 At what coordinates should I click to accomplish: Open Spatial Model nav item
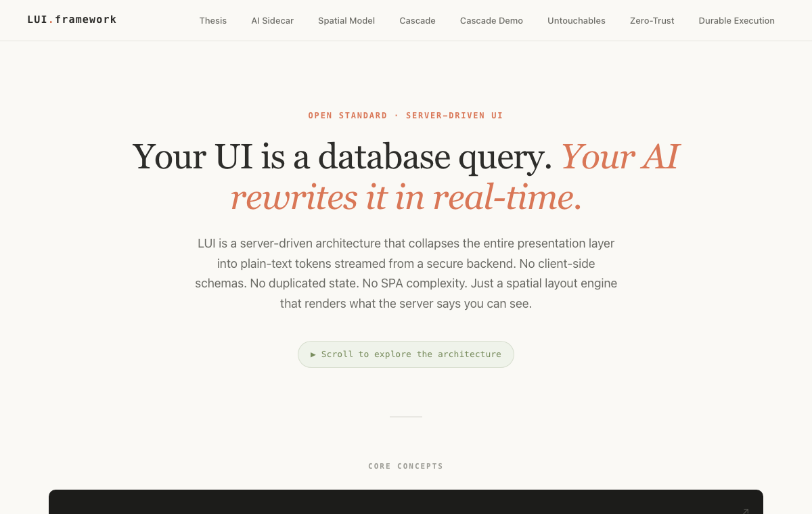click(x=346, y=21)
